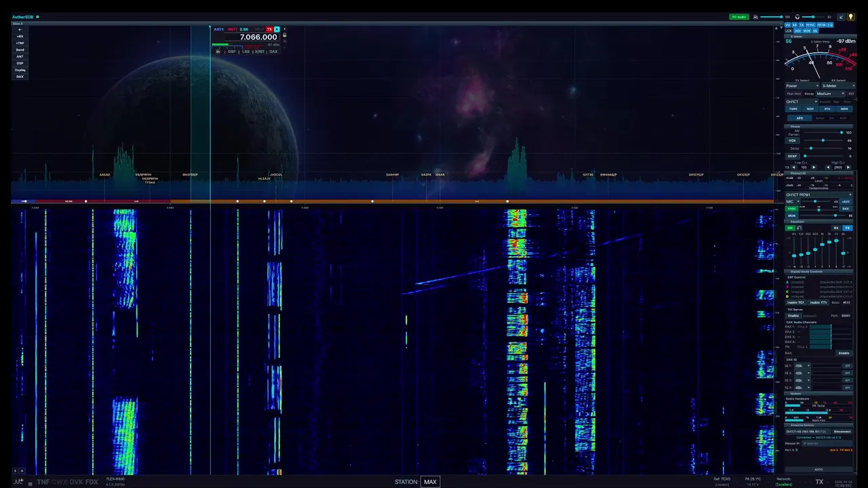The width and height of the screenshot is (868, 488).
Task: Select the RX equalizer button
Action: tap(836, 228)
